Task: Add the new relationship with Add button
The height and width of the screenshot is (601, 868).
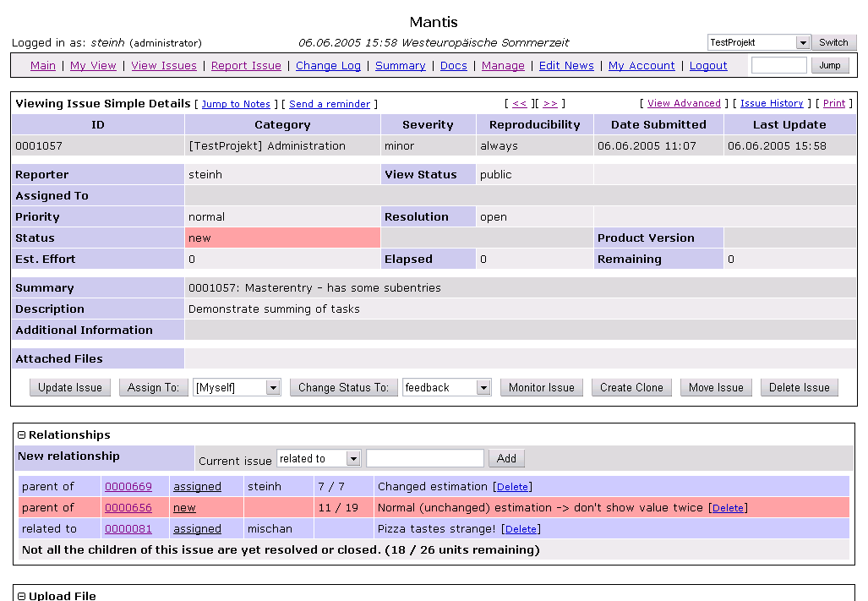Action: 506,458
